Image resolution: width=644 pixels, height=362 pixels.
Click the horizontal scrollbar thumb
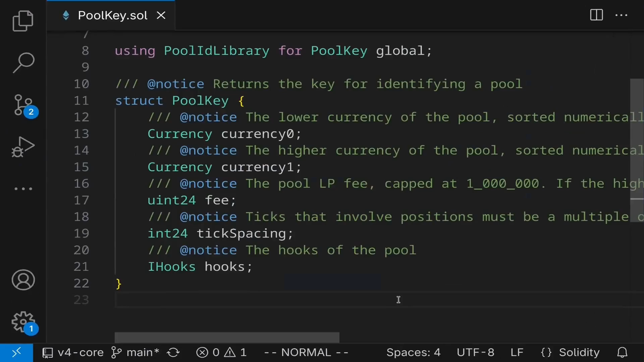227,337
